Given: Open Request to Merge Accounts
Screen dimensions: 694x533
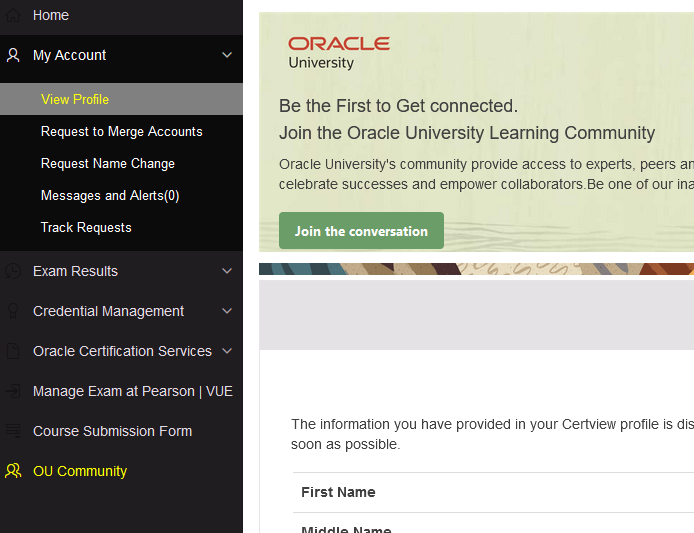Looking at the screenshot, I should [x=121, y=131].
